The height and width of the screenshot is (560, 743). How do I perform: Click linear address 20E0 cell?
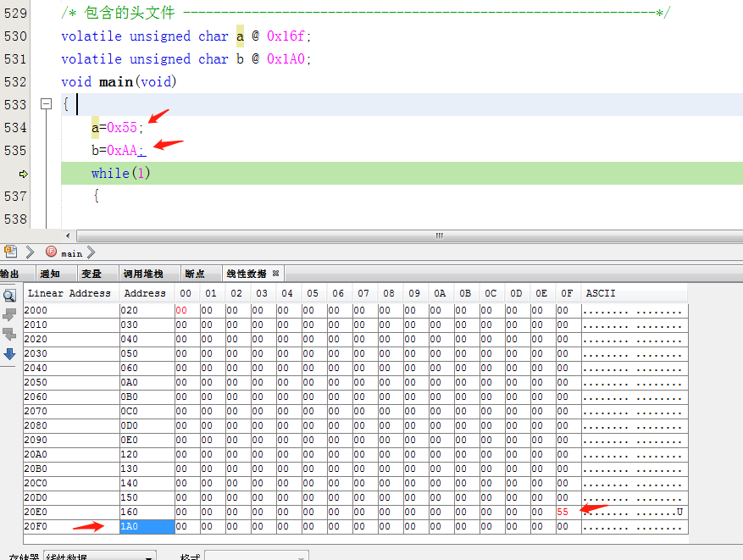pyautogui.click(x=71, y=512)
